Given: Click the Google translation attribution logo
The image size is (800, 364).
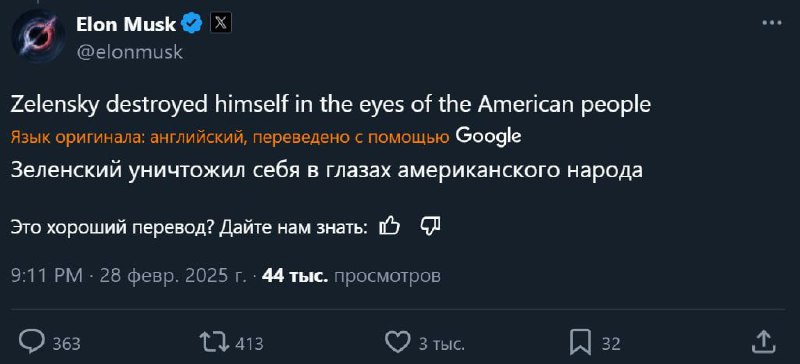Looking at the screenshot, I should click(488, 136).
